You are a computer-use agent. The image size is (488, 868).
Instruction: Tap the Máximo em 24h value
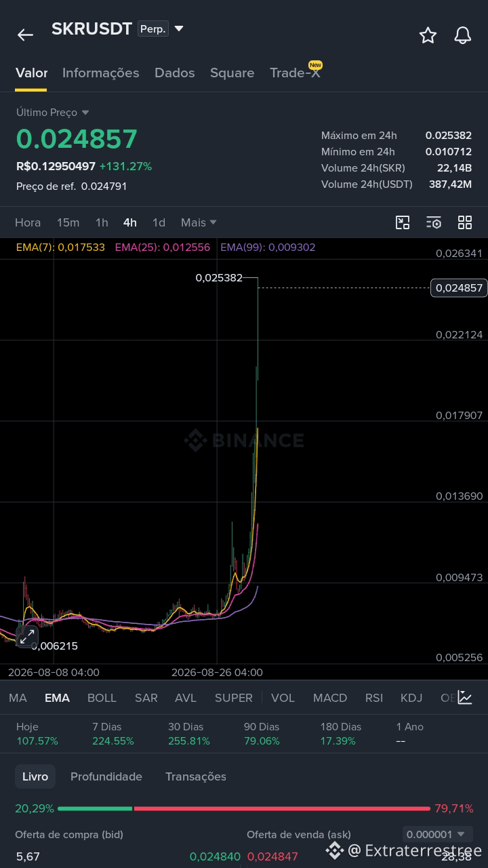click(448, 136)
